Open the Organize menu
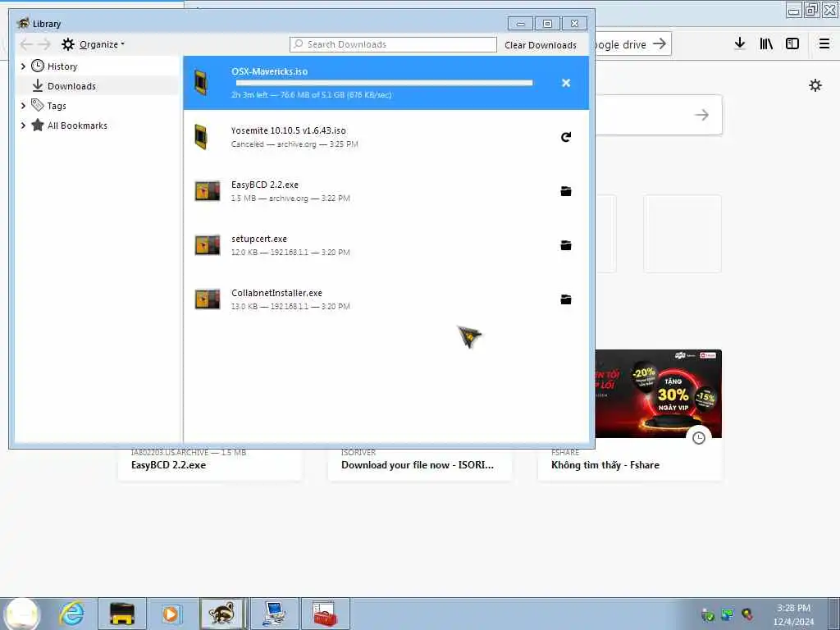 [x=94, y=44]
